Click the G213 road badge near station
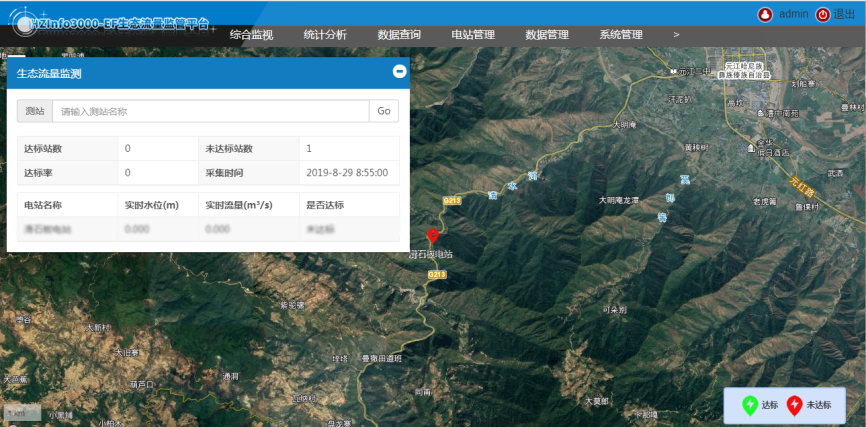This screenshot has height=427, width=866. coord(437,273)
